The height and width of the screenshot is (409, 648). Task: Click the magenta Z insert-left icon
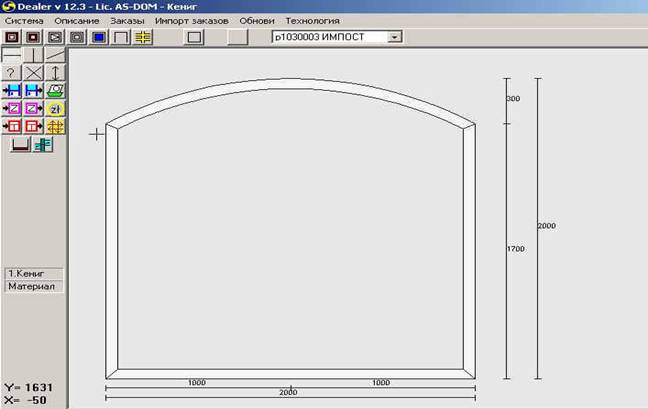(x=12, y=109)
